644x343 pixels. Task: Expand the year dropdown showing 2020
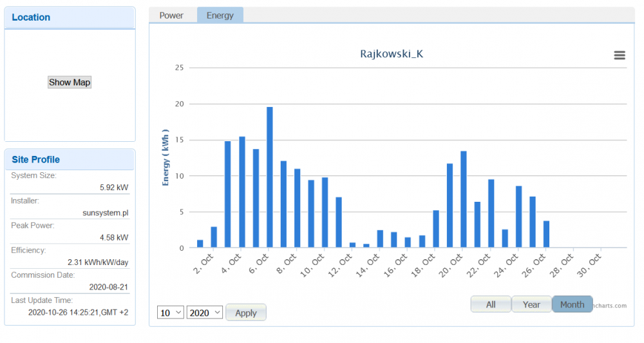(205, 313)
